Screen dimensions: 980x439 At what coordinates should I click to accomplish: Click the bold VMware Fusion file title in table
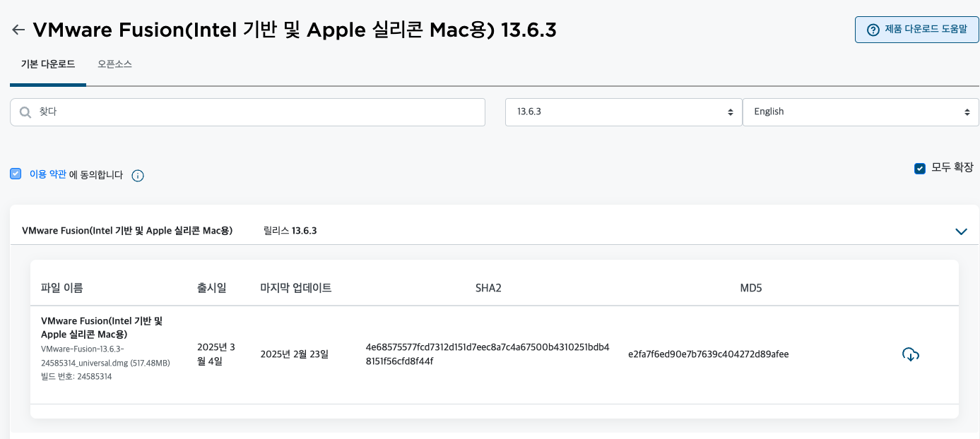[102, 327]
